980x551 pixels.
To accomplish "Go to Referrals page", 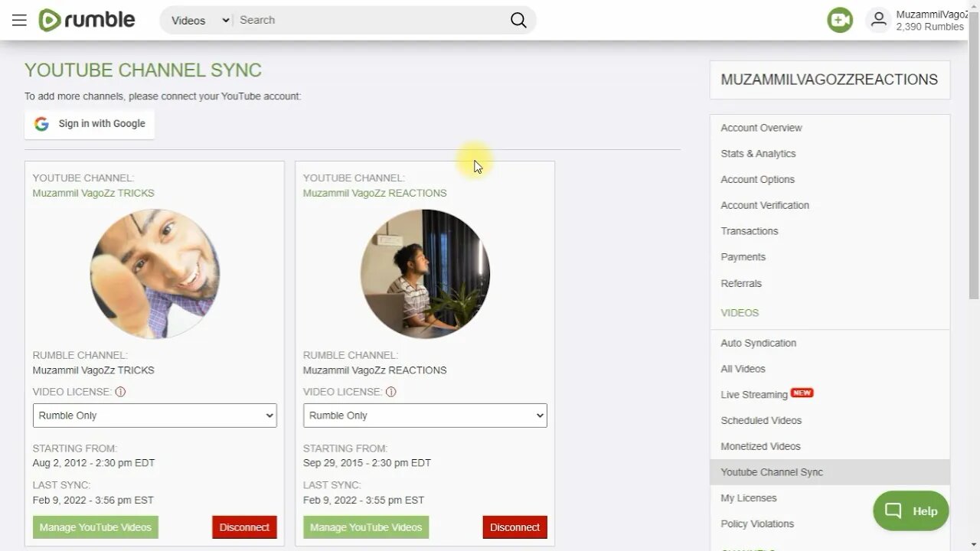I will click(x=741, y=283).
